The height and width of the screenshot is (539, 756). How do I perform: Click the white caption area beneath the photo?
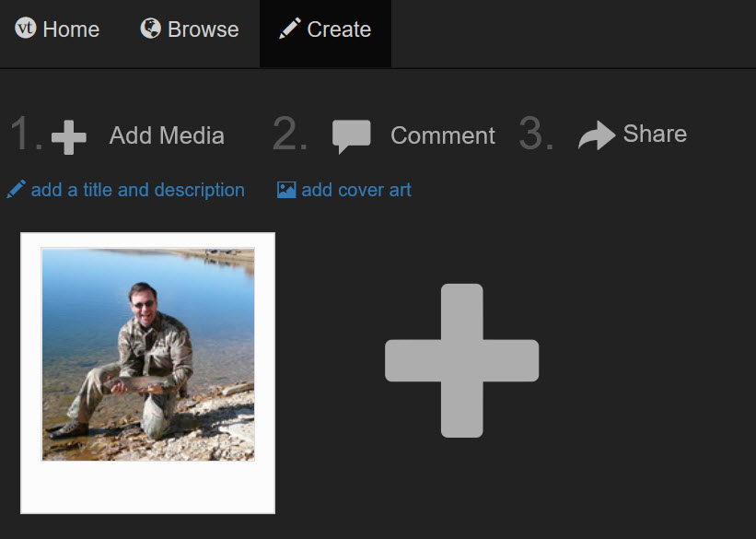coord(147,486)
